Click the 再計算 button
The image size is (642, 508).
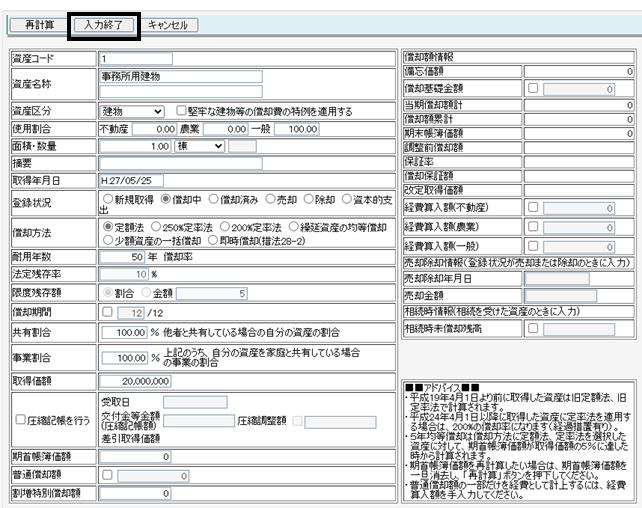click(38, 25)
